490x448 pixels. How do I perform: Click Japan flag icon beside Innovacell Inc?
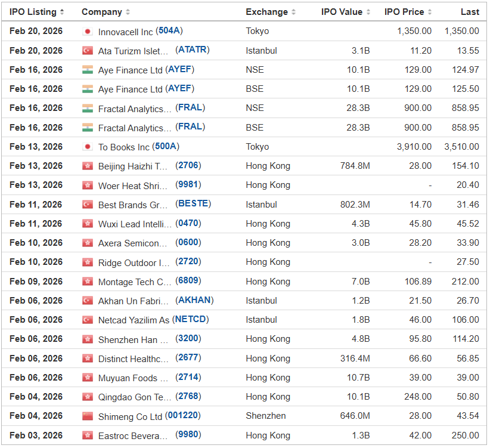click(x=88, y=32)
